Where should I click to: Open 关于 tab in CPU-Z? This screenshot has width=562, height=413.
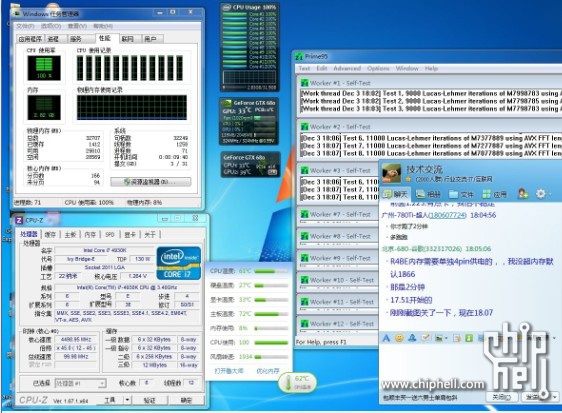[x=150, y=235]
